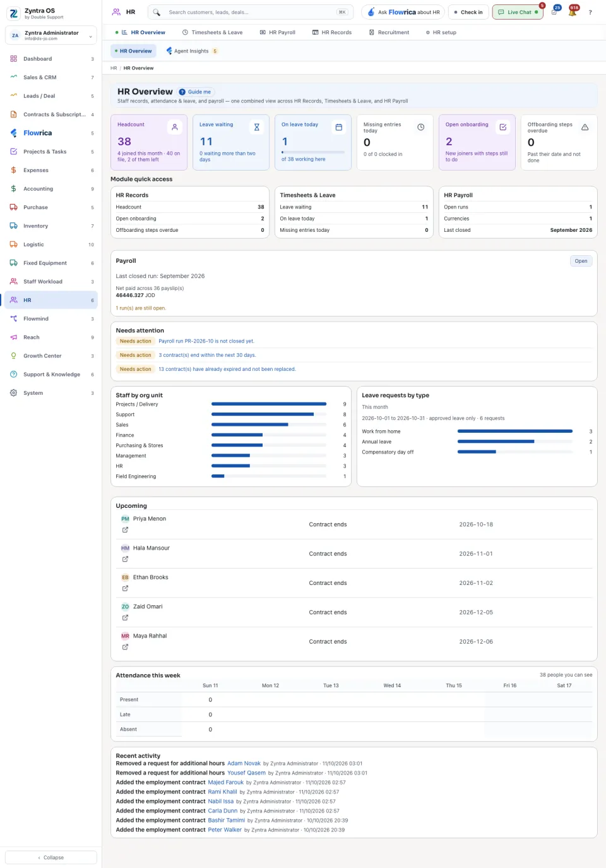Click the Expenses dollar icon
This screenshot has height=868, width=606.
pyautogui.click(x=13, y=170)
